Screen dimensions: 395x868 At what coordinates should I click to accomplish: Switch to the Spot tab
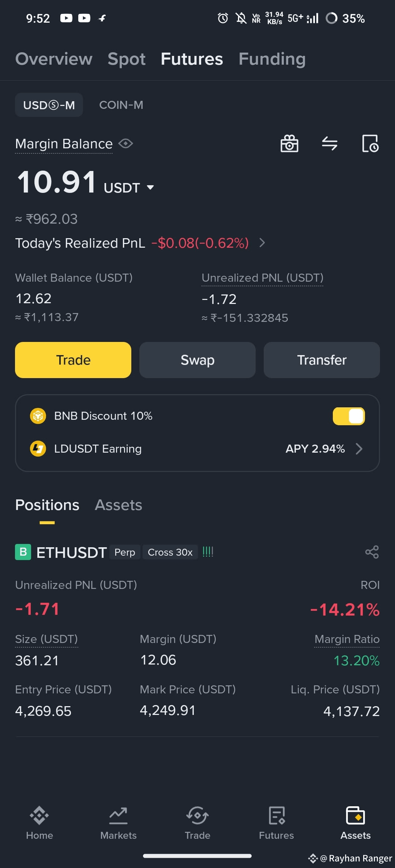click(x=127, y=59)
